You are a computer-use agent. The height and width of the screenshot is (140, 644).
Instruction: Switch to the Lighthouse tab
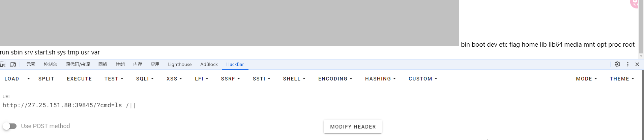click(180, 64)
